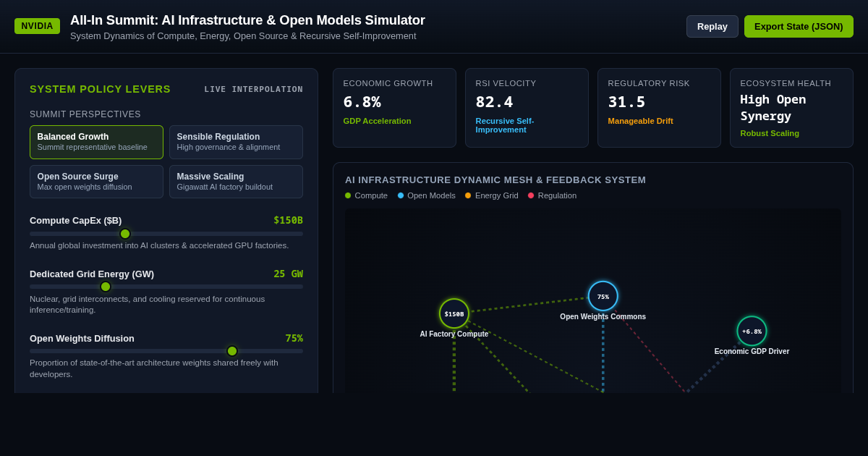Open the Economic Growth metric card
Screen dimensions: 868x456
pos(394,108)
